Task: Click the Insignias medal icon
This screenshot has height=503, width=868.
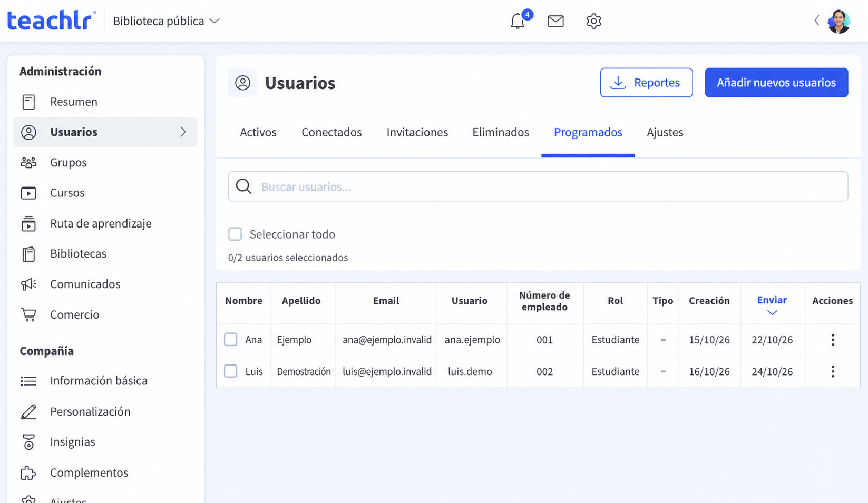Action: (x=28, y=442)
